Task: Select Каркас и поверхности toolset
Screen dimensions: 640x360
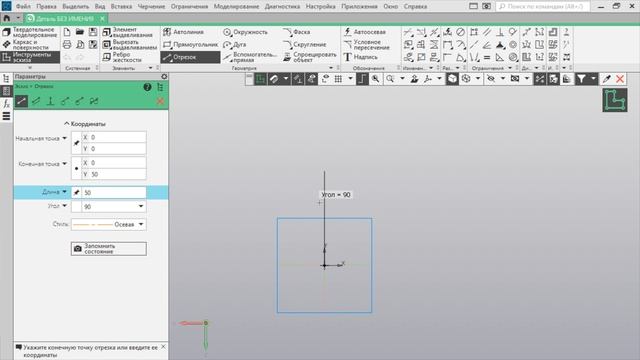Action: pyautogui.click(x=30, y=44)
